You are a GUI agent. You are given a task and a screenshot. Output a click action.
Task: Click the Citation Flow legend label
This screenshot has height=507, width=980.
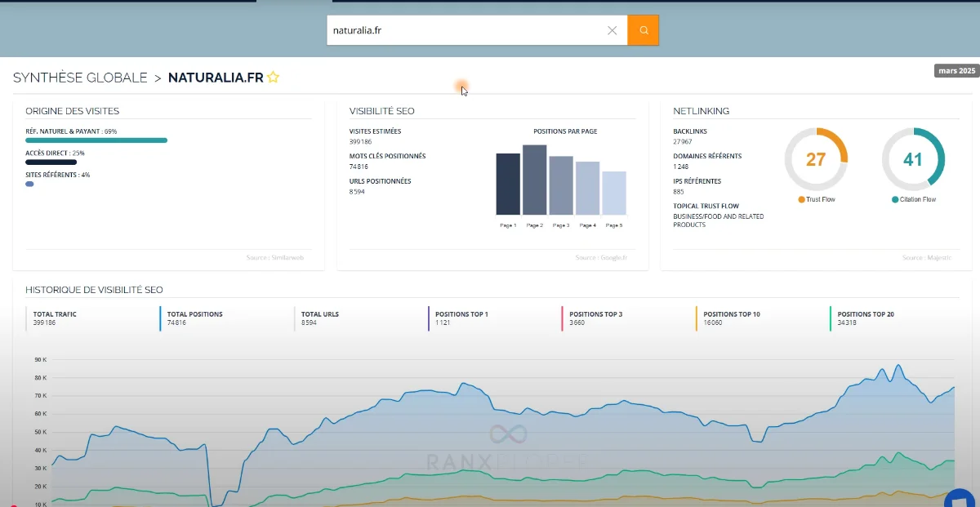point(914,199)
